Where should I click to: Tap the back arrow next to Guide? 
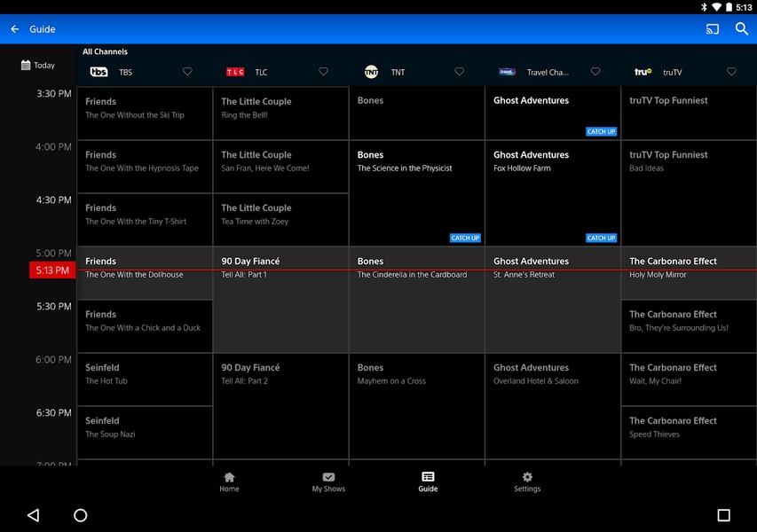15,29
